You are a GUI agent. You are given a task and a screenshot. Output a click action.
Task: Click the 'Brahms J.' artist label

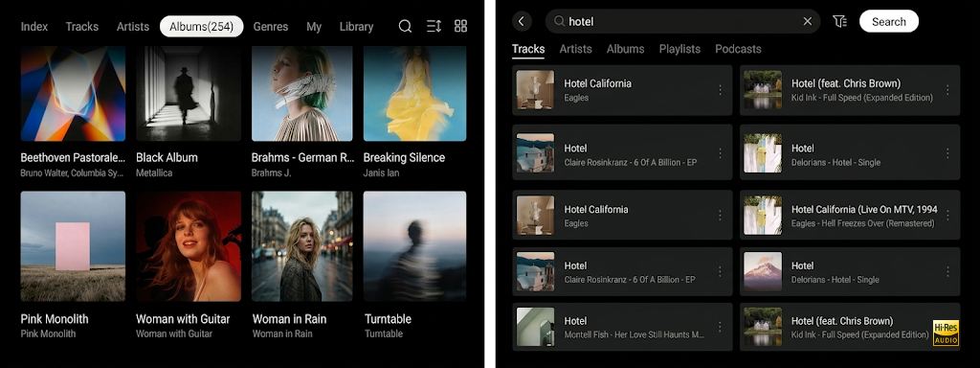point(272,172)
